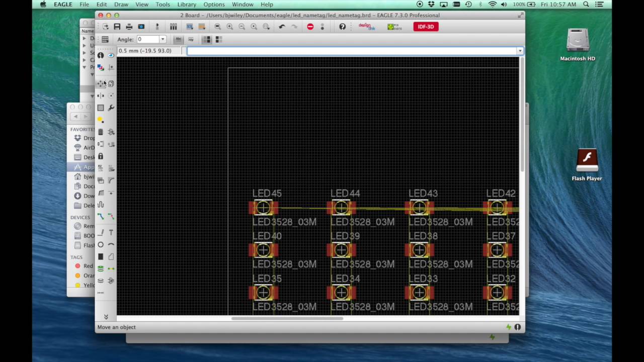
Task: Toggle the second layout mode option button
Action: click(219, 39)
